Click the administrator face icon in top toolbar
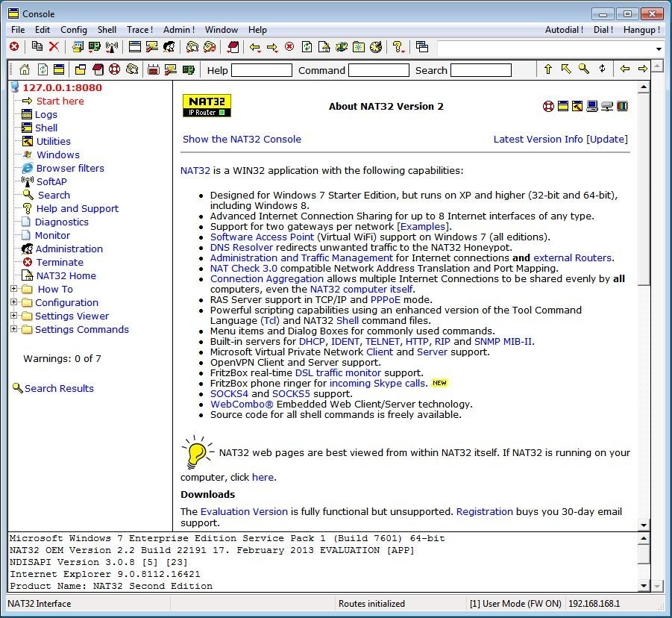The image size is (672, 618). tap(169, 47)
